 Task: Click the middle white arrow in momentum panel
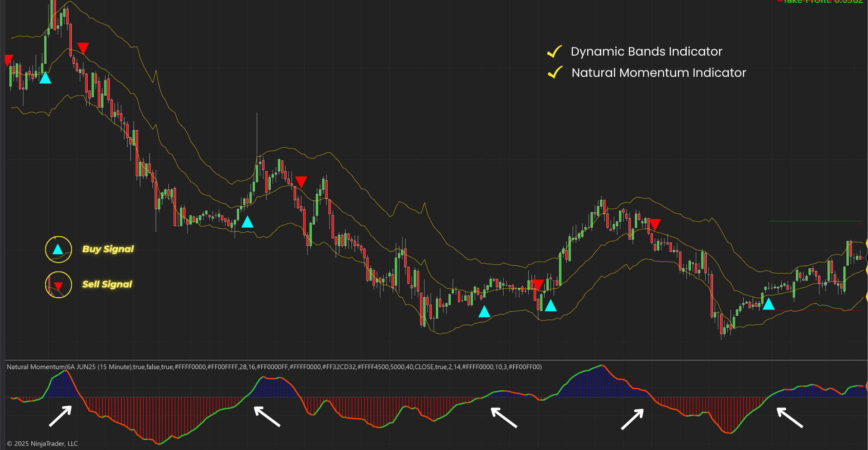(x=504, y=417)
